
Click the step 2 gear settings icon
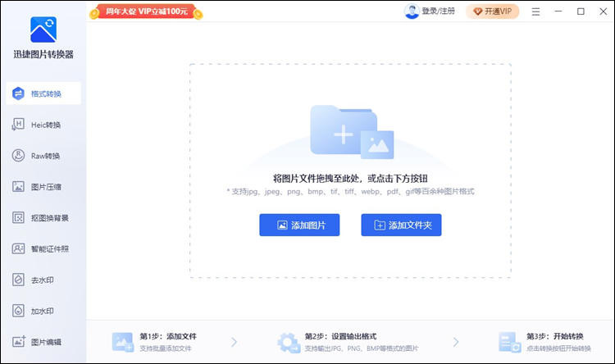point(289,343)
